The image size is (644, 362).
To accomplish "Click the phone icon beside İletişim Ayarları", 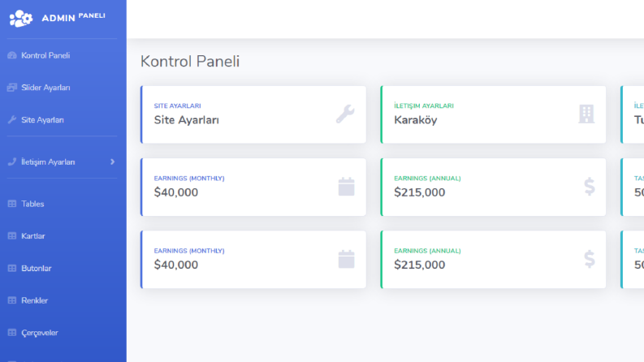I will pyautogui.click(x=12, y=162).
